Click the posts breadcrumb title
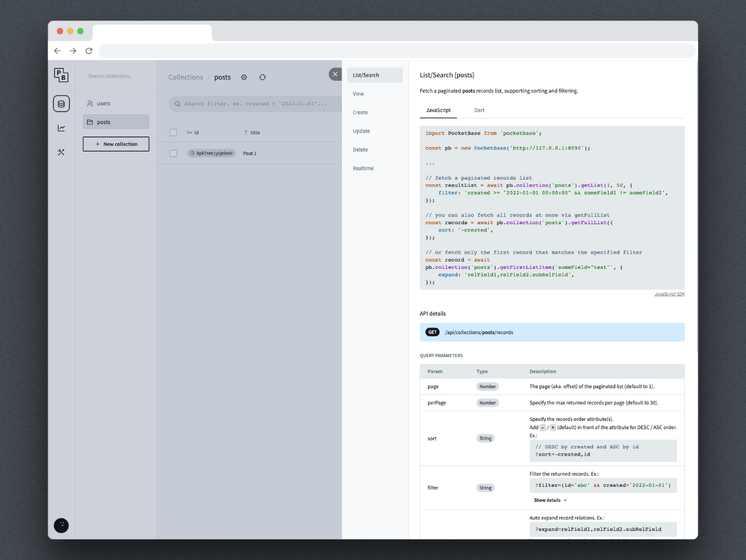The image size is (746, 560). 223,77
